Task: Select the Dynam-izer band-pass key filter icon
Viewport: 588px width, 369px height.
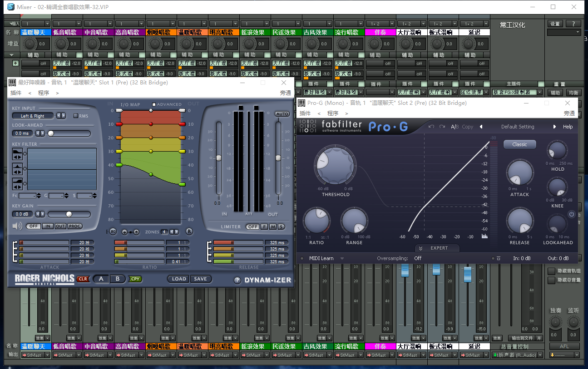Action: pos(17,170)
